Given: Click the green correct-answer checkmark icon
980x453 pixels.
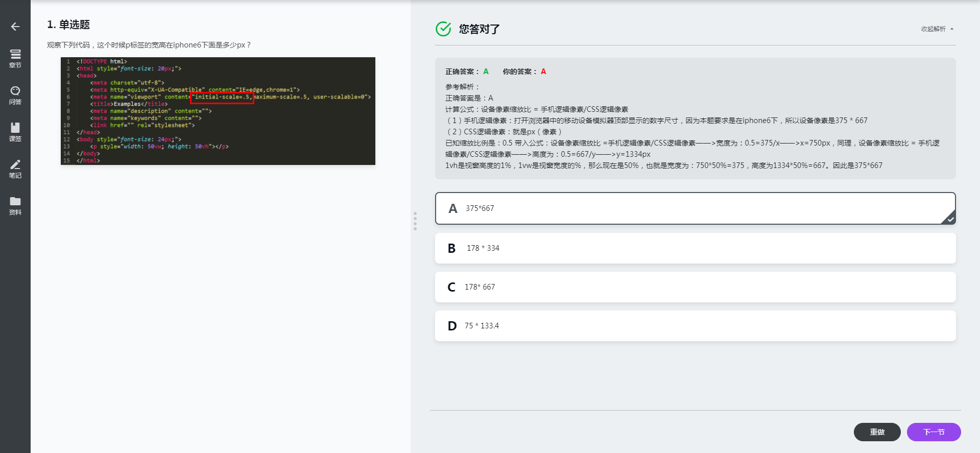Looking at the screenshot, I should click(x=443, y=29).
